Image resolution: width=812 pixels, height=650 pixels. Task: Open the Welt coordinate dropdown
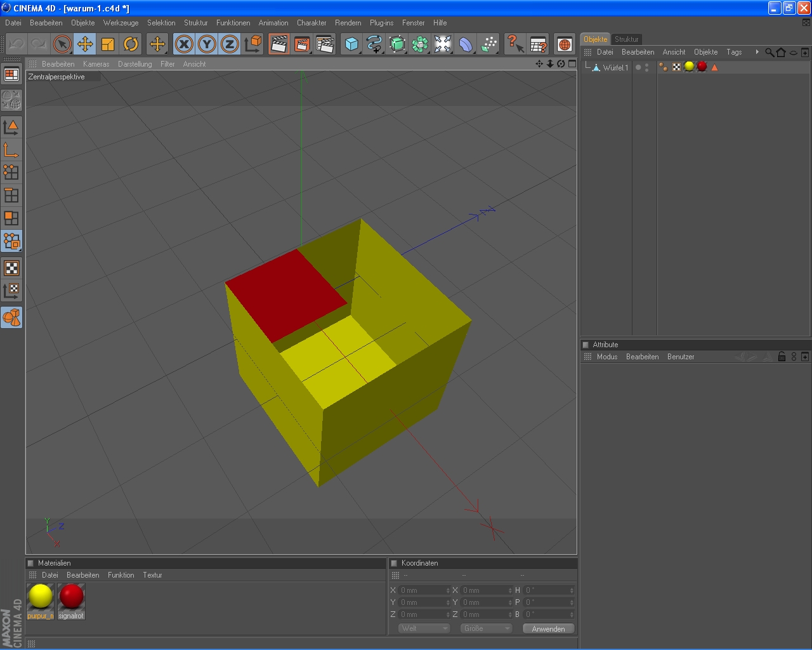(424, 628)
